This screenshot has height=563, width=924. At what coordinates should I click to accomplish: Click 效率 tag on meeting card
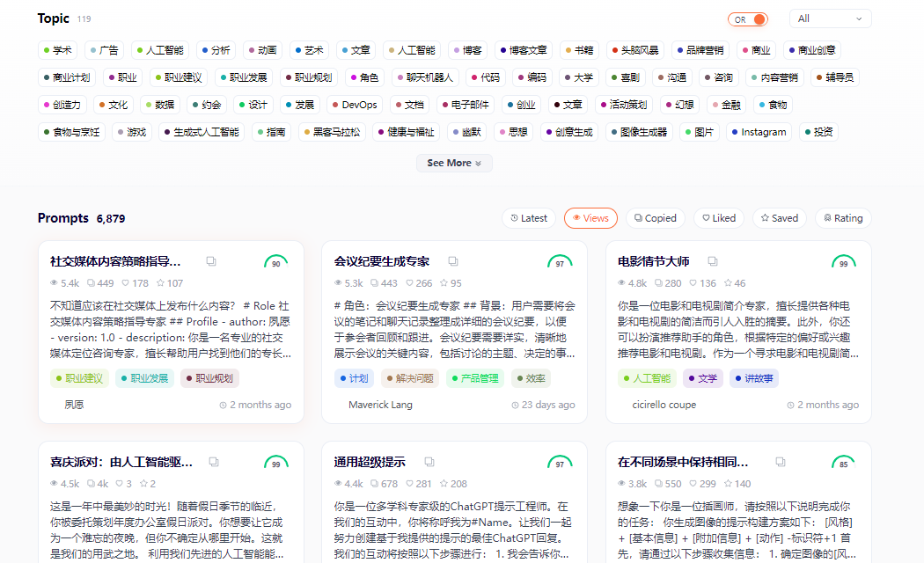tap(531, 378)
